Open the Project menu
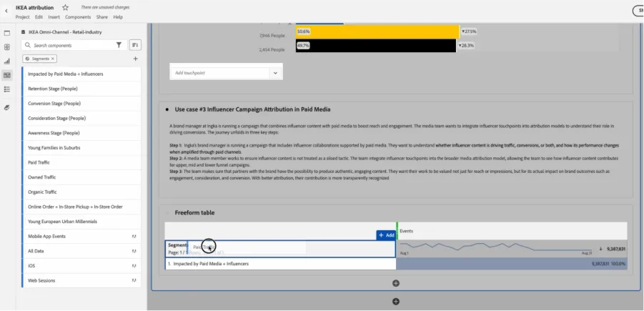Viewport: 644px width, 311px height. 23,17
